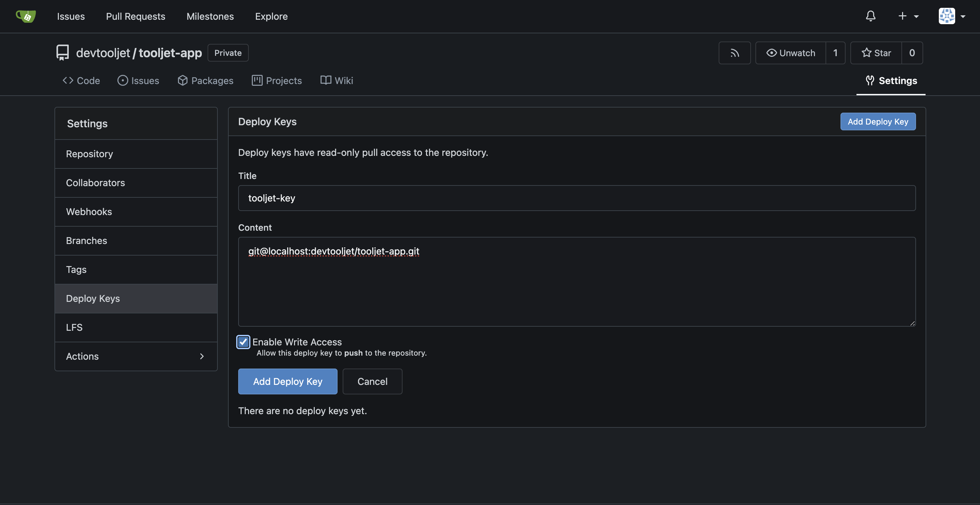Click the watchers count number

835,53
